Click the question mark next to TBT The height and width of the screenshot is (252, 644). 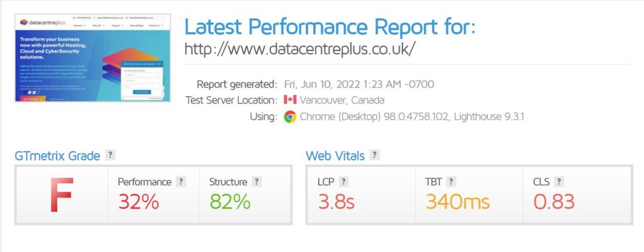click(450, 182)
